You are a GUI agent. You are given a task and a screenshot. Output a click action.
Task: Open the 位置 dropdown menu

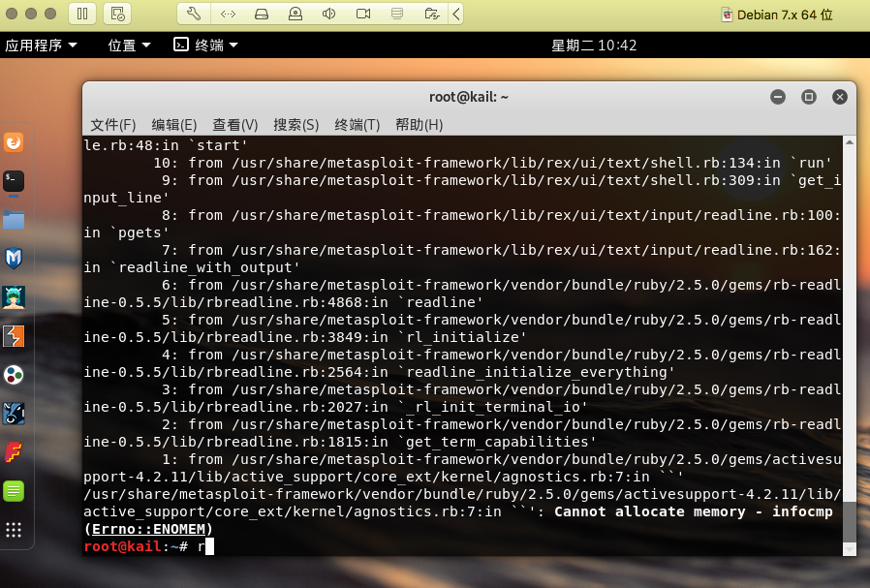pos(120,45)
